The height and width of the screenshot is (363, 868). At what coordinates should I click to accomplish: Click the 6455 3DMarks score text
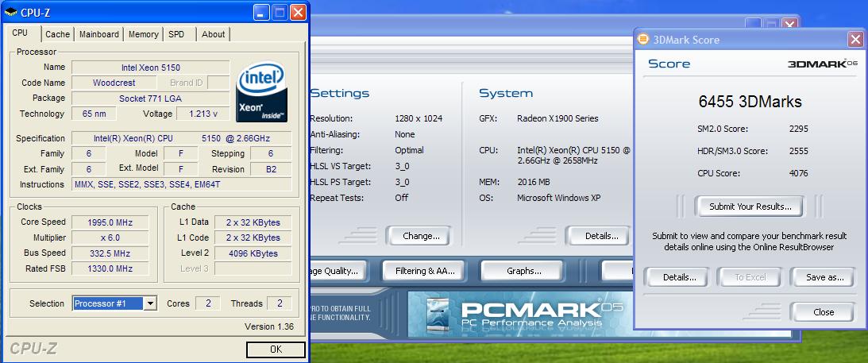click(x=750, y=102)
